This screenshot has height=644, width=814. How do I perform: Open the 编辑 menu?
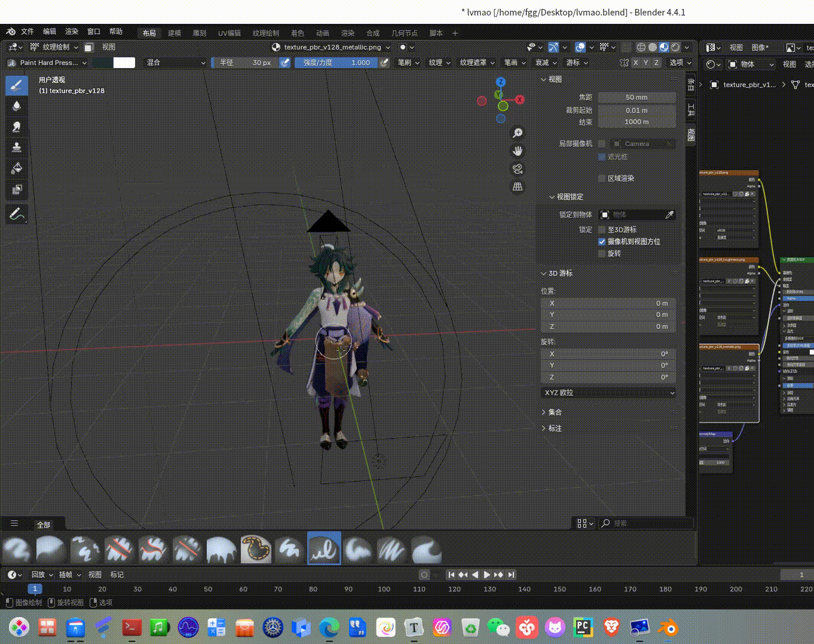tap(50, 32)
